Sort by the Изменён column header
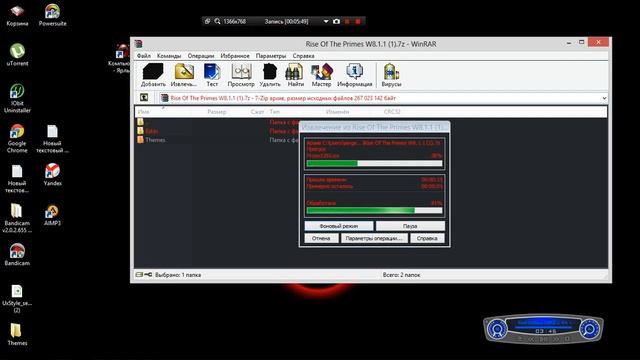The image size is (640, 360). pyautogui.click(x=337, y=111)
